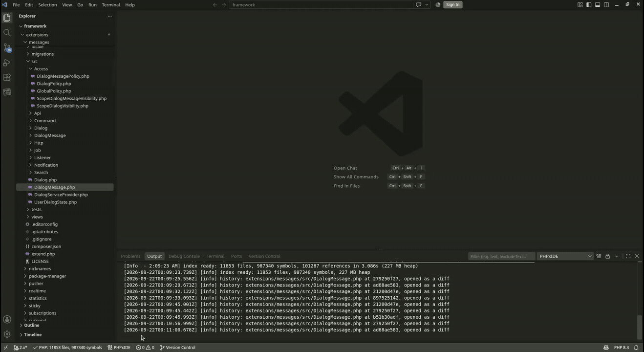Image resolution: width=644 pixels, height=352 pixels.
Task: Click the Output panel vertical scrollbar thumb
Action: pos(640,327)
